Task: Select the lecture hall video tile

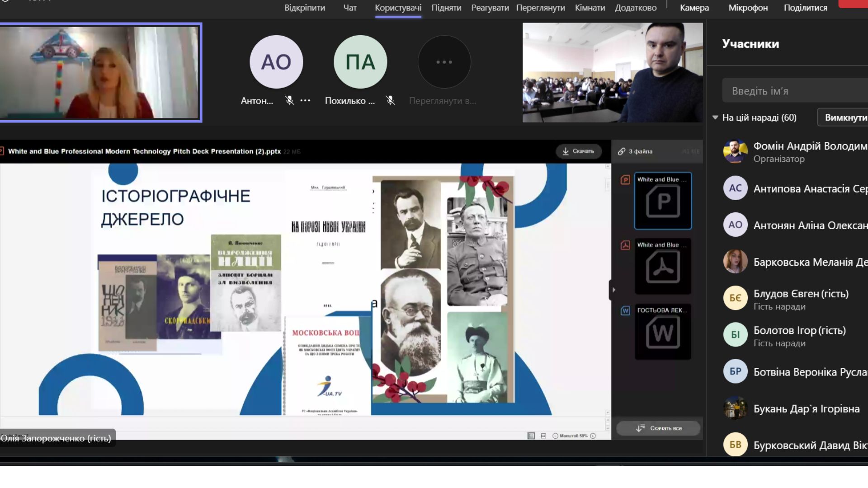Action: (613, 72)
